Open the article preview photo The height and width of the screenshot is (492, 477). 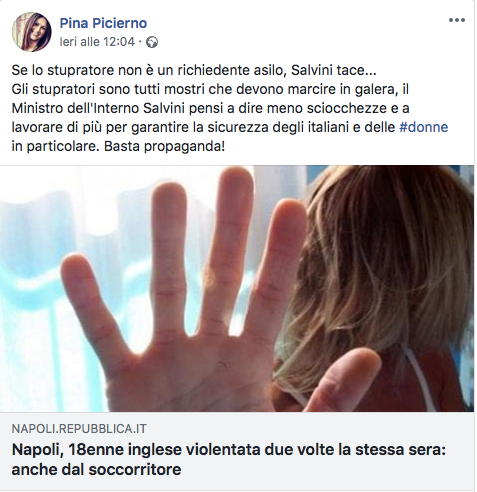(x=237, y=288)
